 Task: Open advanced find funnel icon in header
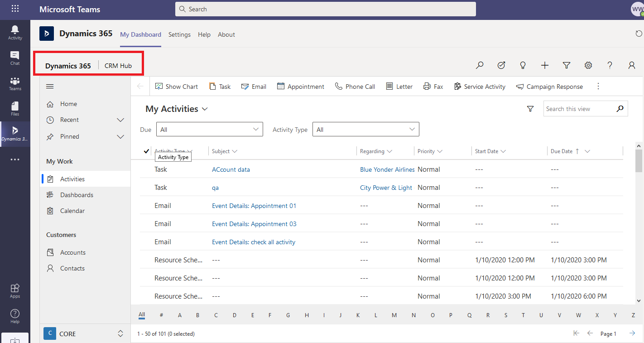[x=567, y=65]
